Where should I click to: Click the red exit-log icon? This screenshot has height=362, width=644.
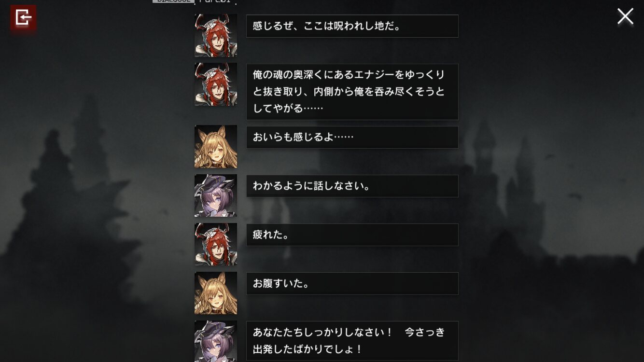click(x=23, y=18)
